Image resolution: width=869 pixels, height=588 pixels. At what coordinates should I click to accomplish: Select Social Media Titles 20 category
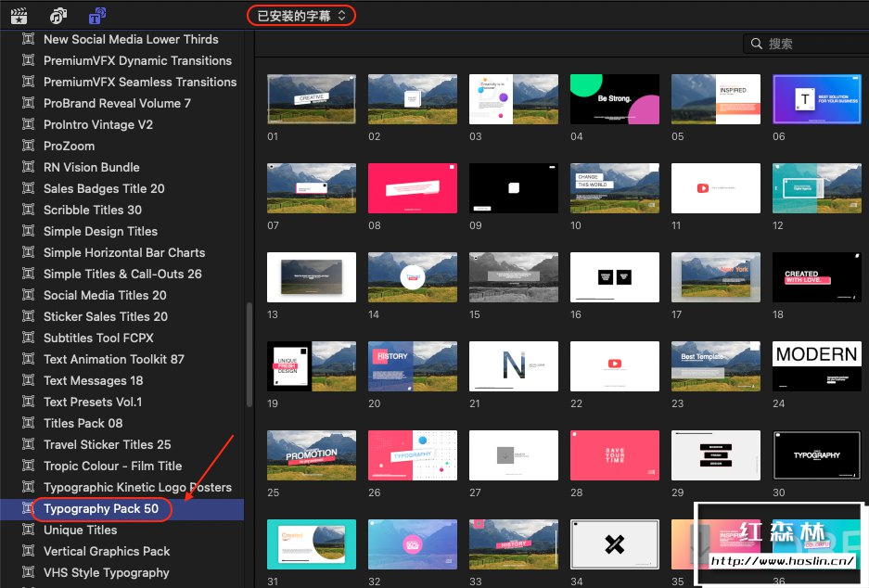105,295
